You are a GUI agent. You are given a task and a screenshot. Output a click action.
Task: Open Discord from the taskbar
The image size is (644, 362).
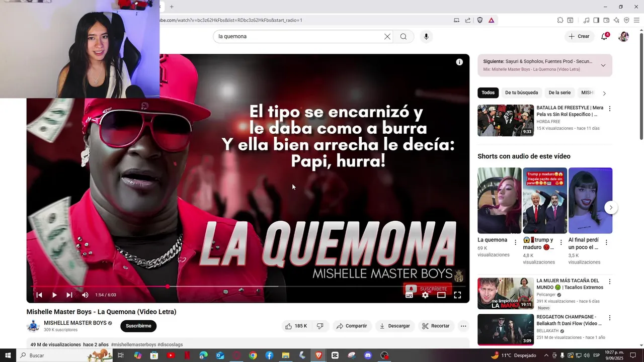(368, 355)
